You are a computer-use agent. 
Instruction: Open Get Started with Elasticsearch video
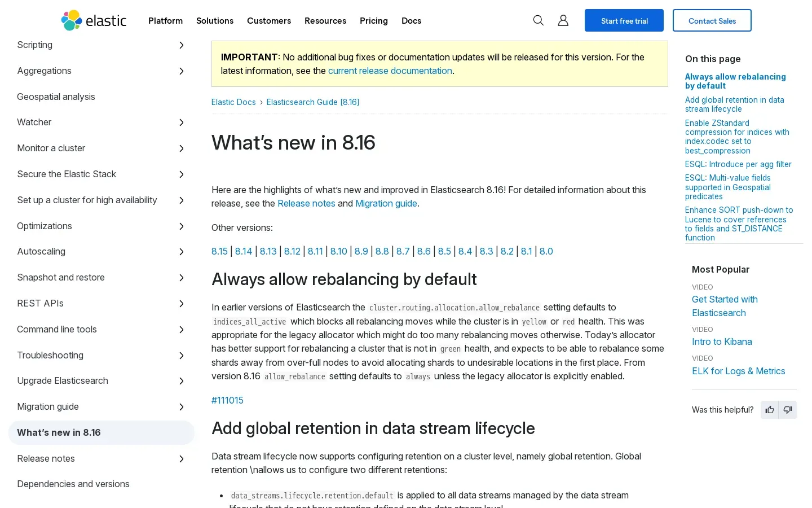[725, 306]
